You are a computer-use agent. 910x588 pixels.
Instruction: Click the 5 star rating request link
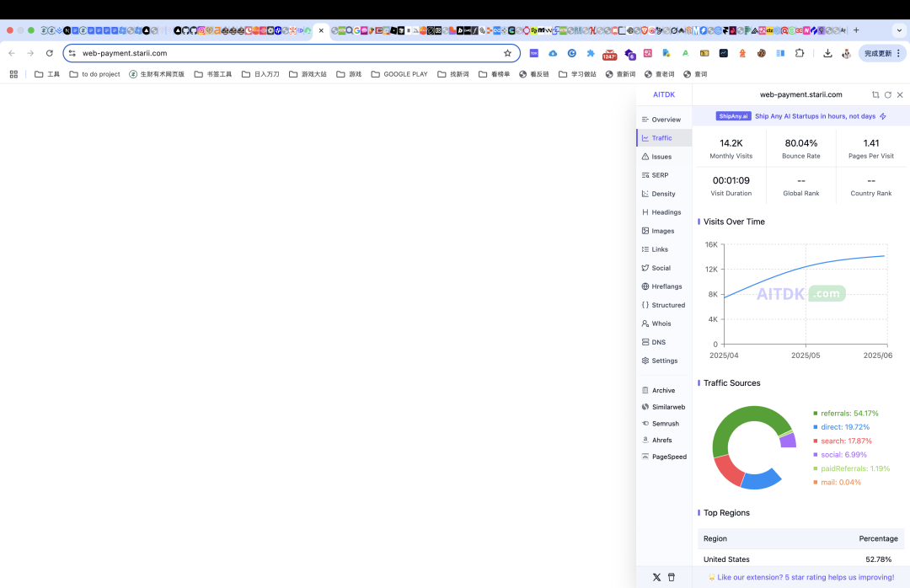coord(801,578)
